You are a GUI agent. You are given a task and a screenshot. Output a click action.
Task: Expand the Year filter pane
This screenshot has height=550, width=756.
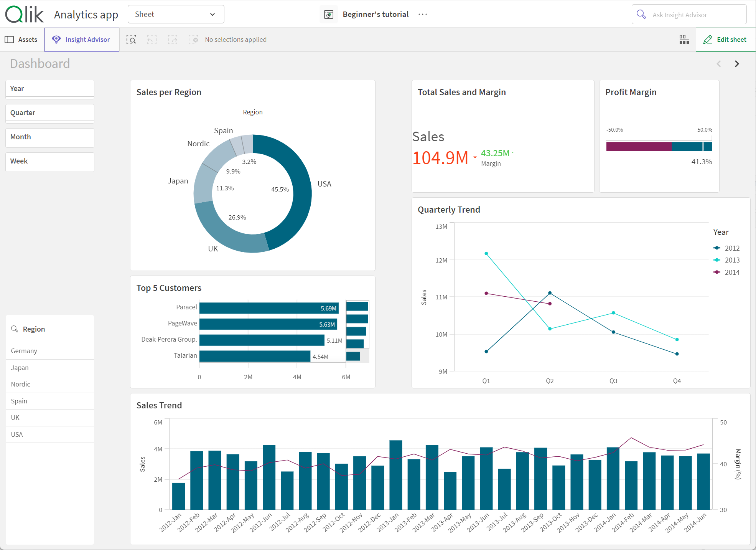tap(50, 89)
